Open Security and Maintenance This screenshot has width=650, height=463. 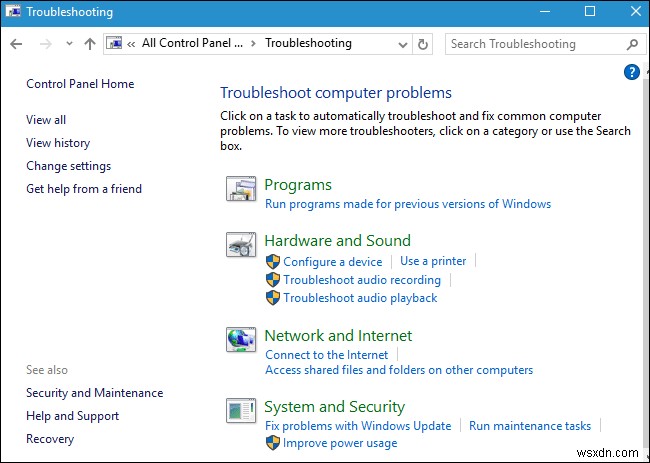(x=95, y=393)
